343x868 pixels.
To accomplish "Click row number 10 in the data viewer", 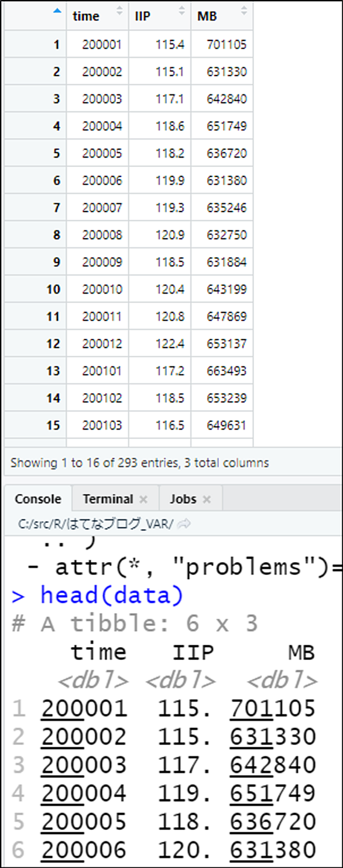I will coord(53,289).
